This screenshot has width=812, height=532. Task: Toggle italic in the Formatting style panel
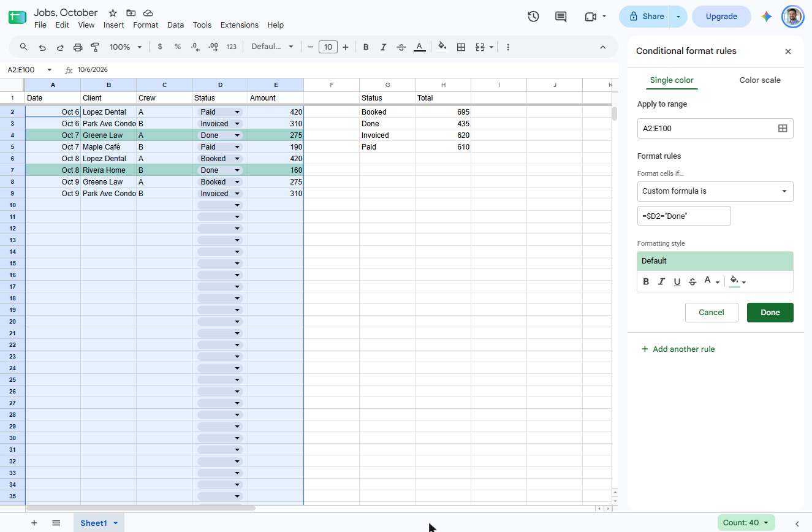[x=661, y=282]
